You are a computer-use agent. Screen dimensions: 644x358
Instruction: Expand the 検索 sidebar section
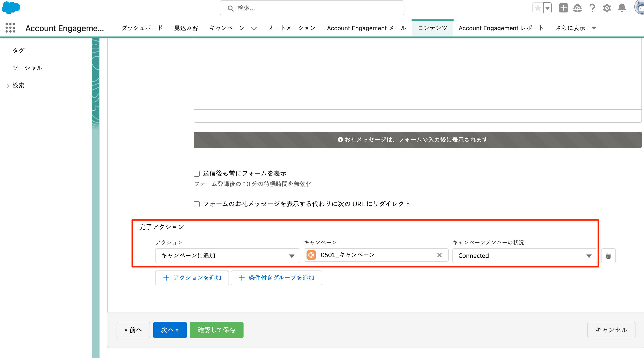click(x=8, y=85)
